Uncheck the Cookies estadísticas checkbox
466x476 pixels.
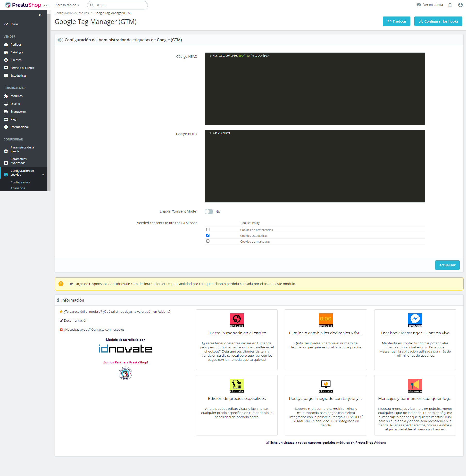(x=208, y=235)
